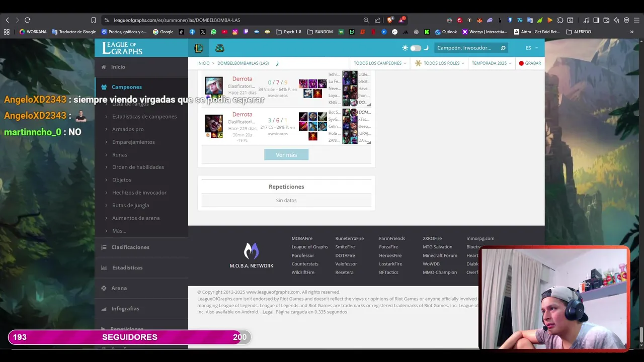644x362 pixels.
Task: Open the first Derrota match champion thumbnail
Action: click(214, 85)
